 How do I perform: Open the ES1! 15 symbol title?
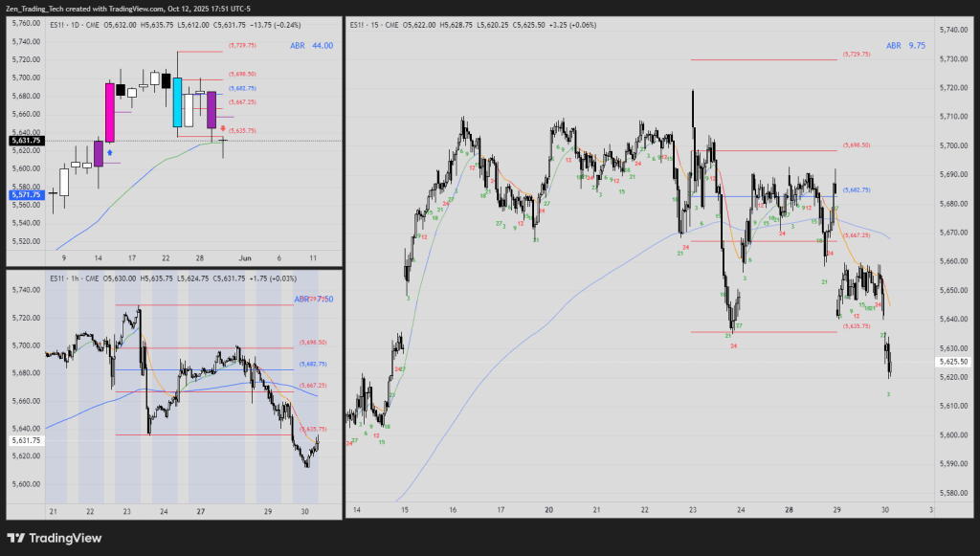(x=373, y=23)
